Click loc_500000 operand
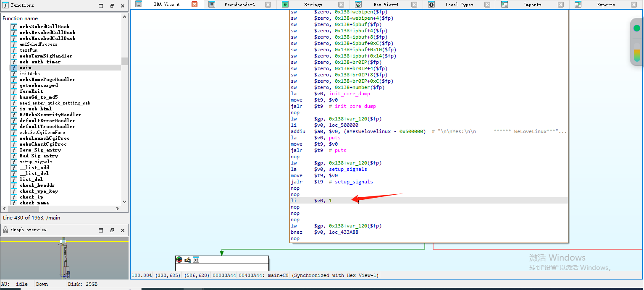This screenshot has width=644, height=290. [344, 125]
